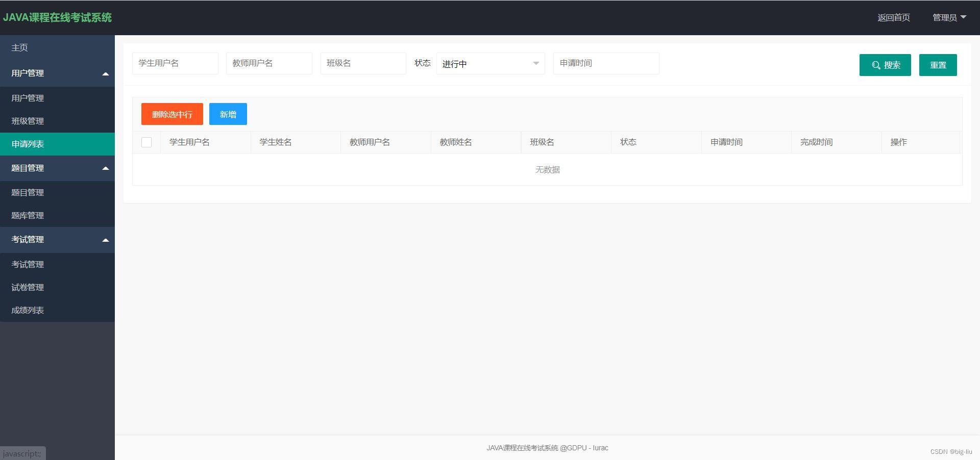Screen dimensions: 980x460
Task: Click the 学生用户名 input field
Action: click(x=175, y=63)
